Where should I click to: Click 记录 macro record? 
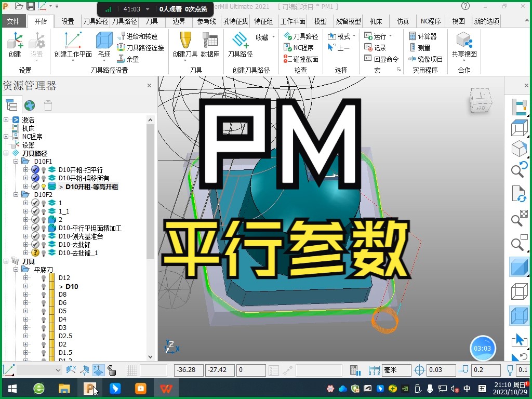click(x=375, y=48)
